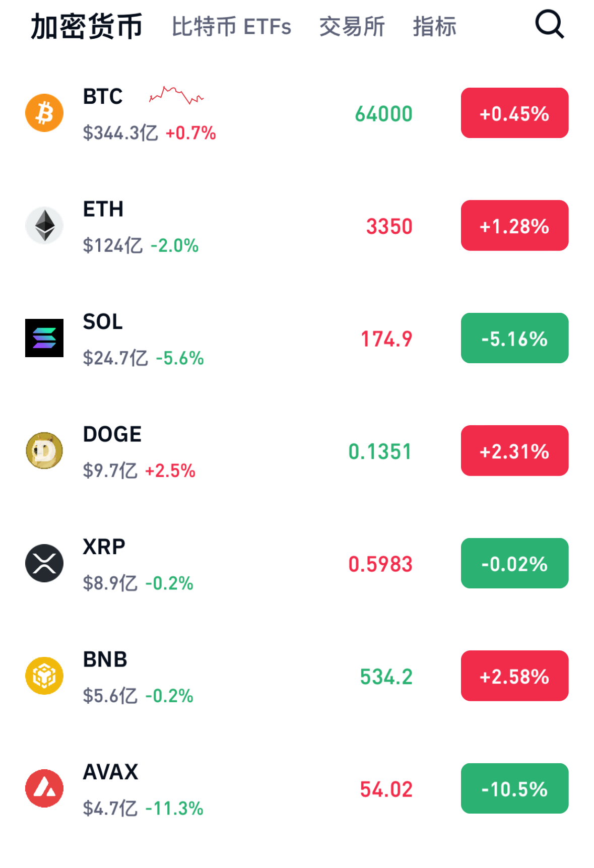Click the DOGE +2.31% red button
This screenshot has width=594, height=868.
point(514,450)
